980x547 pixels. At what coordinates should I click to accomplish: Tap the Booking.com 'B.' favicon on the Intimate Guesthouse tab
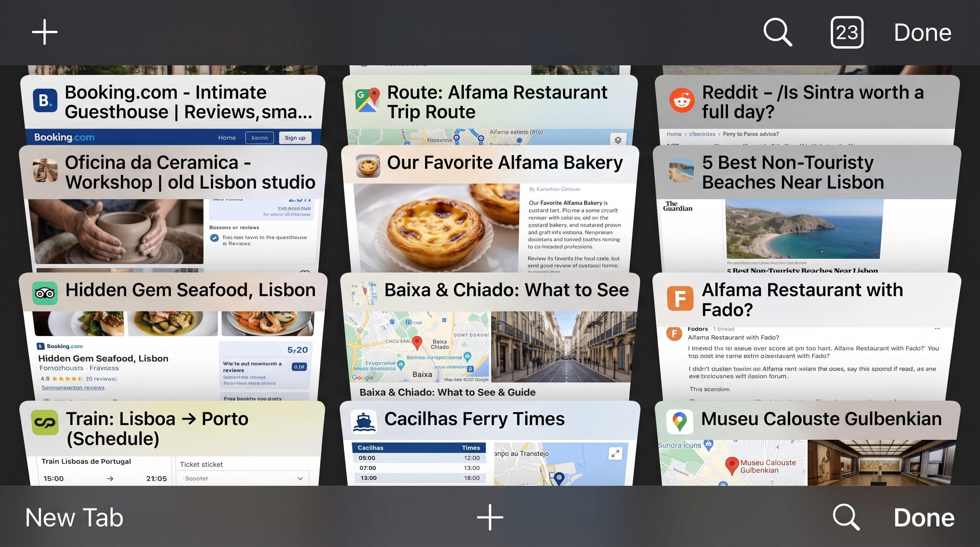click(45, 100)
